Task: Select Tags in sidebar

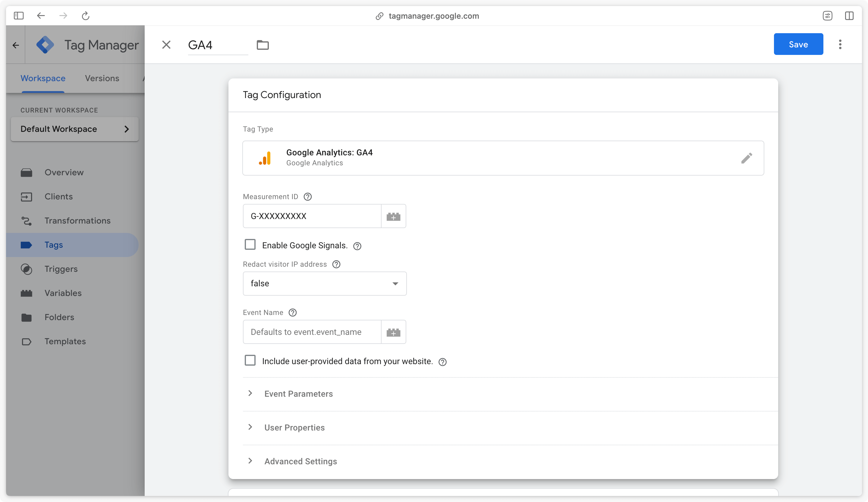Action: (72, 245)
